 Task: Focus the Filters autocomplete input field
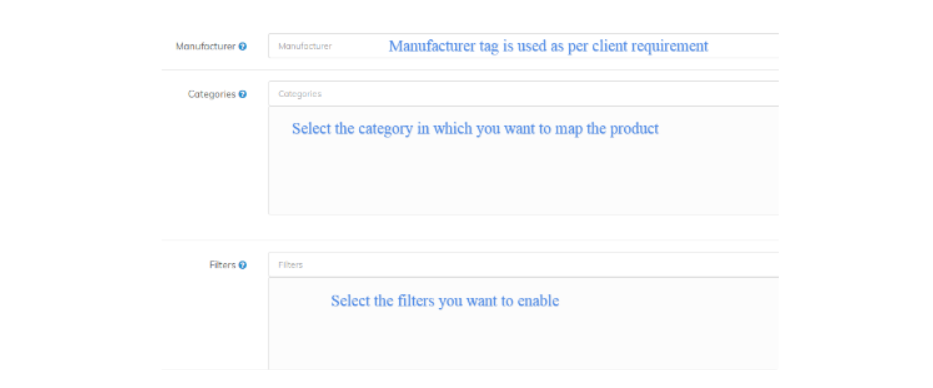click(x=524, y=264)
